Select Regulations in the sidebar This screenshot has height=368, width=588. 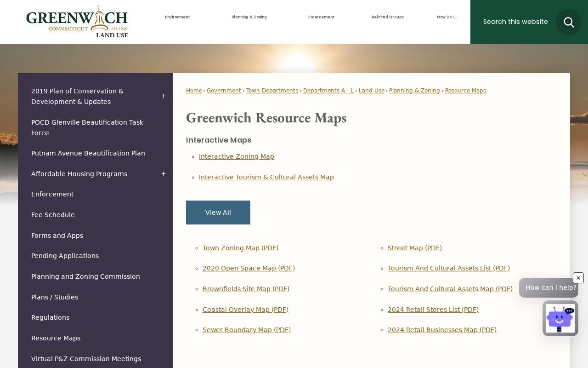[x=95, y=317]
